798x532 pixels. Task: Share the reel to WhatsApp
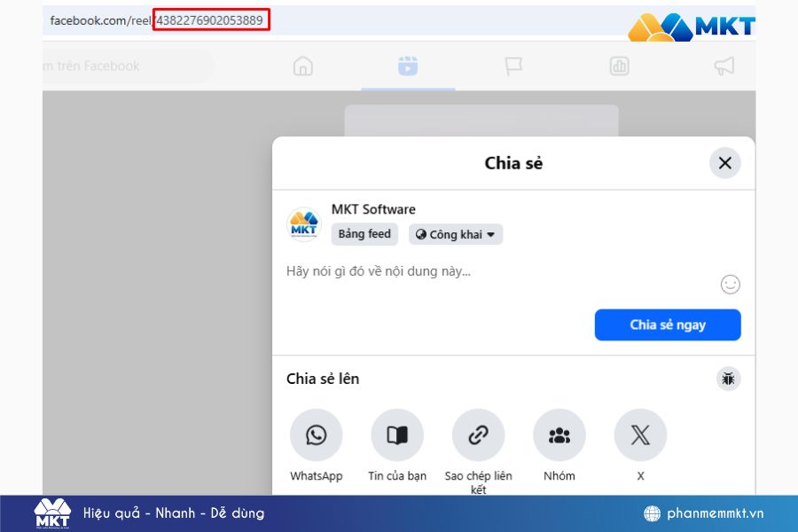317,434
